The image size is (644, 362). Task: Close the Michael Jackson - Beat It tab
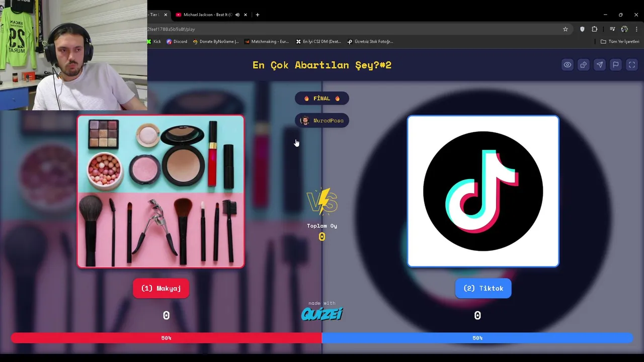coord(246,15)
